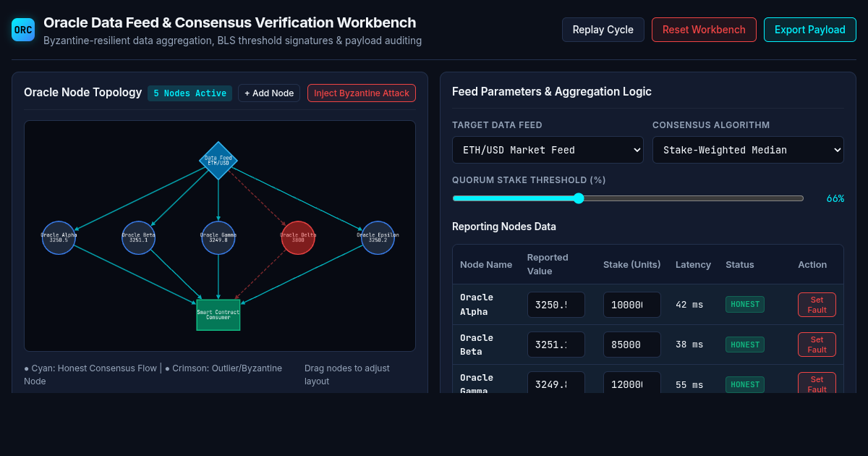Open the Target Data Feed dropdown
This screenshot has height=456, width=868.
click(548, 150)
